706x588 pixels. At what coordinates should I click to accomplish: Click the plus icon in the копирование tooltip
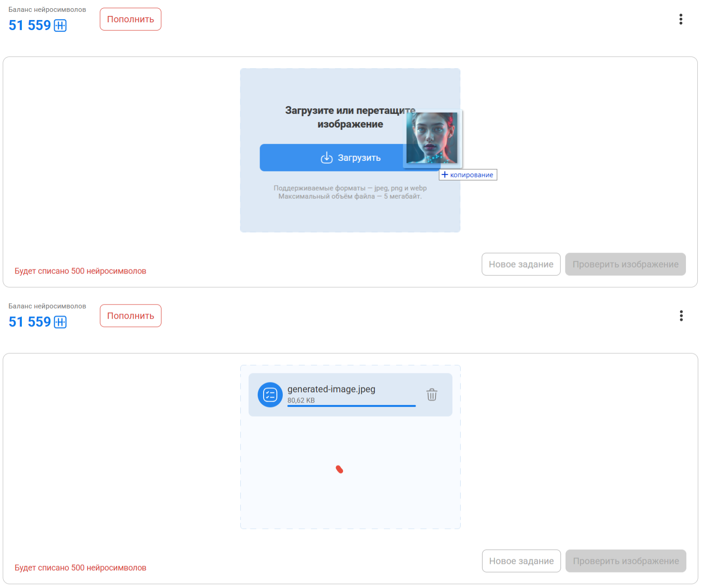[445, 175]
